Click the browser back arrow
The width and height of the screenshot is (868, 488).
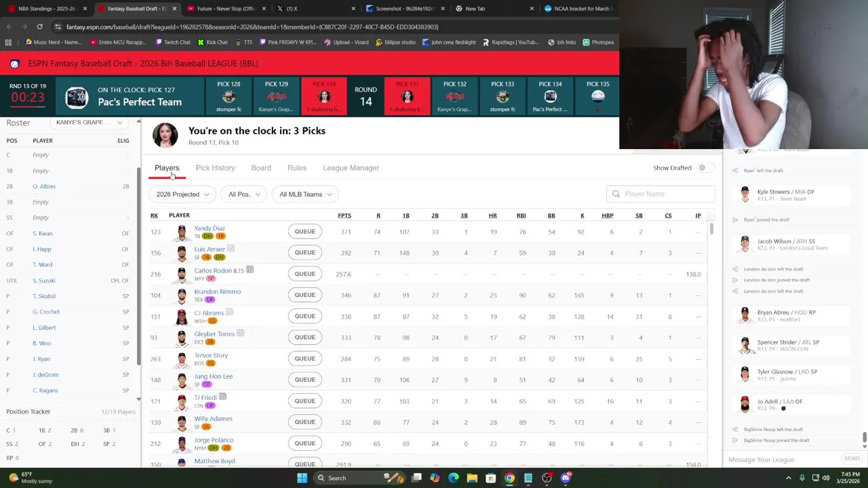(x=9, y=26)
